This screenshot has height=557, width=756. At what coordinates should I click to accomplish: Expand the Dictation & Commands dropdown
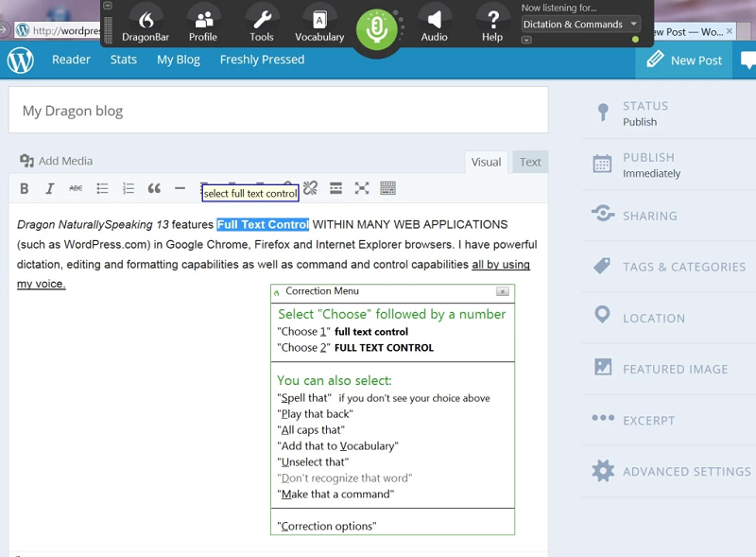pos(580,25)
